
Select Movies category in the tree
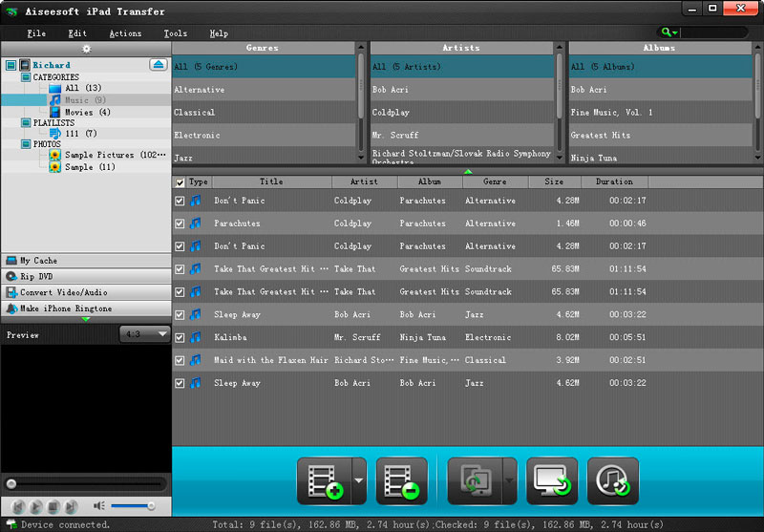coord(79,112)
